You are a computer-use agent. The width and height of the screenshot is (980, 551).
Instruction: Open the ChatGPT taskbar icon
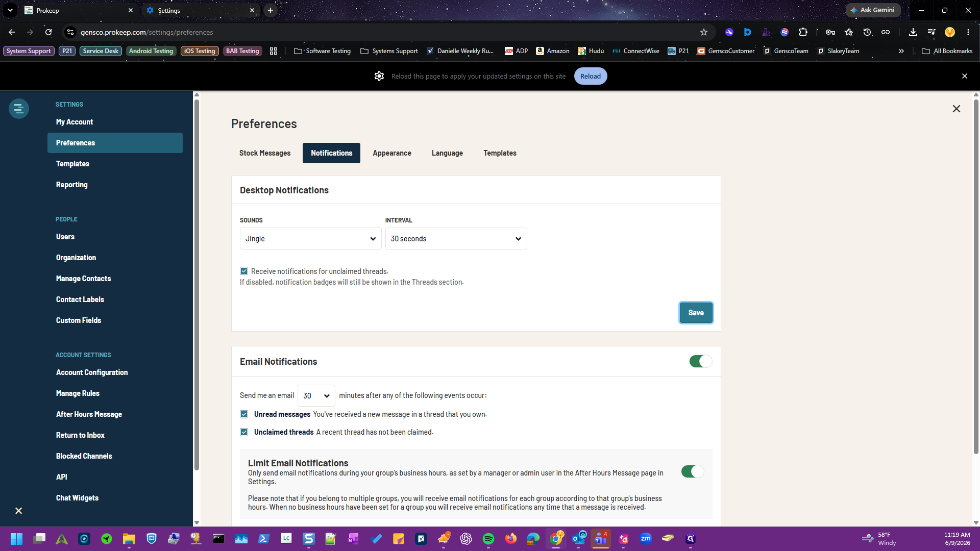click(x=466, y=539)
